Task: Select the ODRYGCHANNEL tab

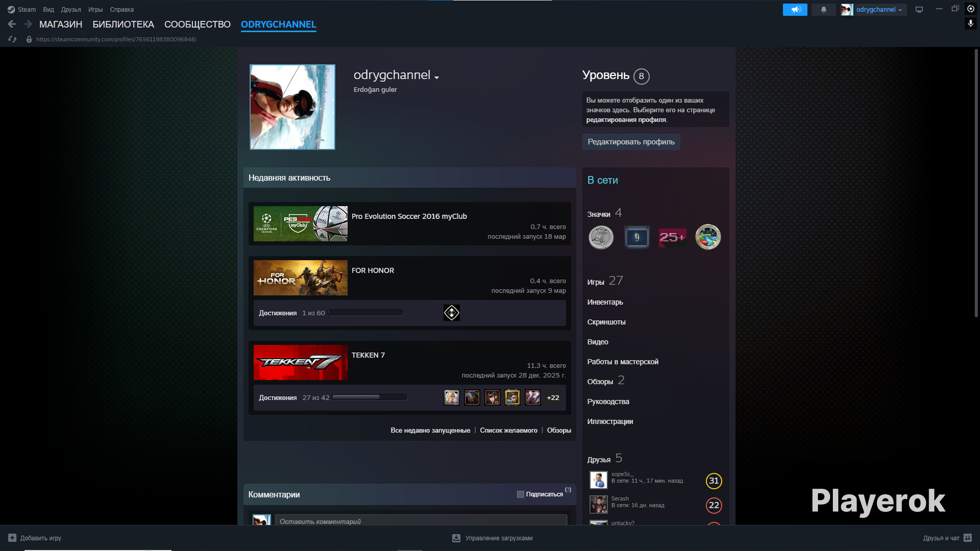Action: point(278,24)
